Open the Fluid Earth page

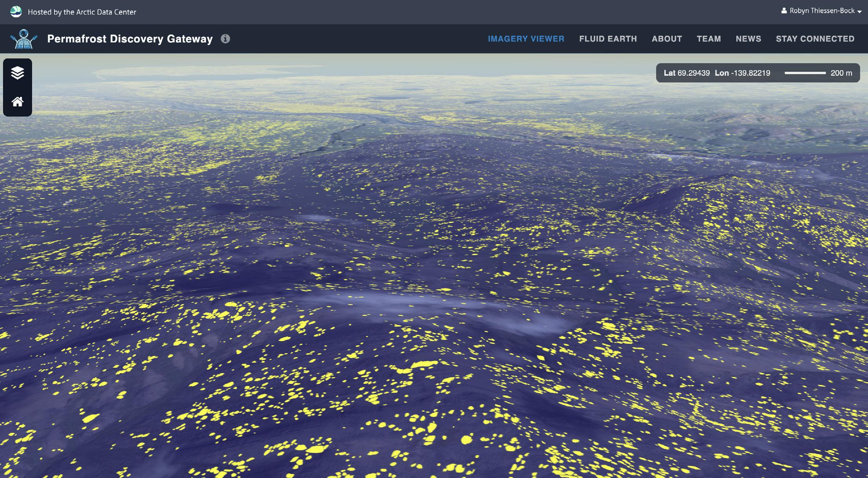pyautogui.click(x=608, y=39)
